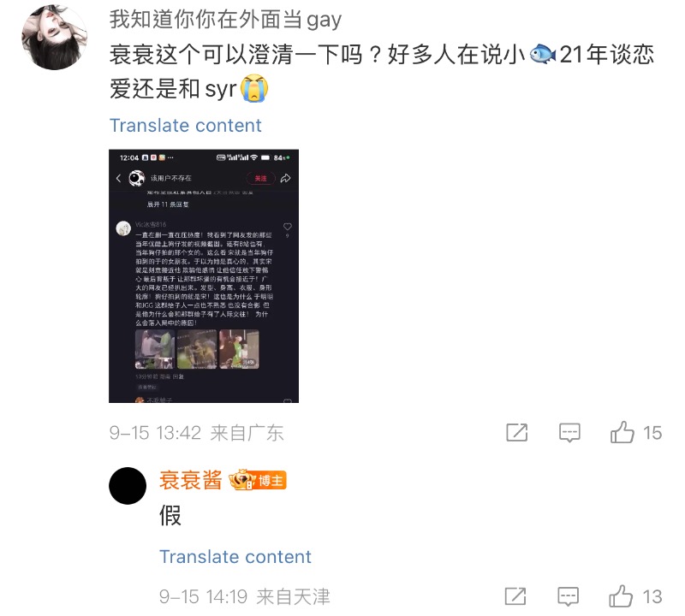Viewport: 685px width, 616px height.
Task: Like the first comment with 15 likes
Action: [x=622, y=433]
